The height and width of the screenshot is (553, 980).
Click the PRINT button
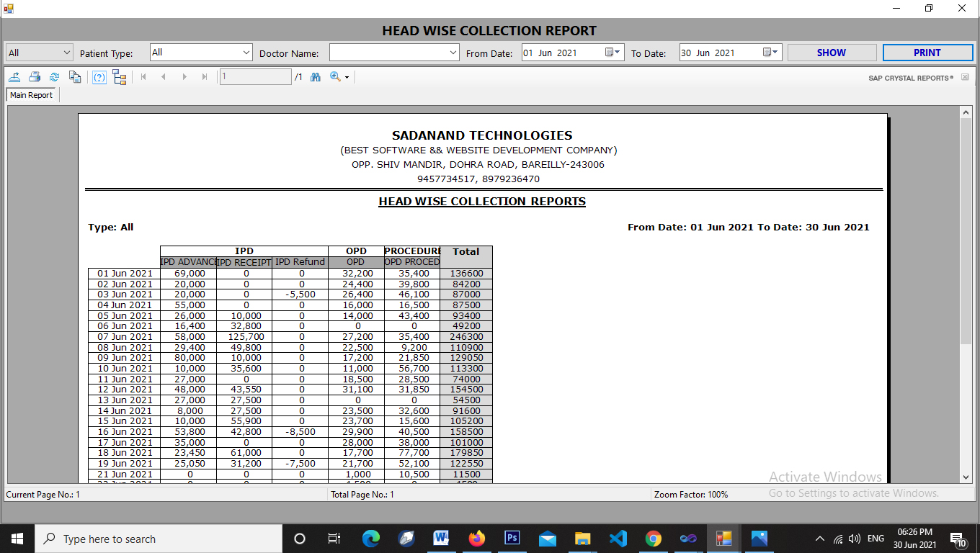927,53
